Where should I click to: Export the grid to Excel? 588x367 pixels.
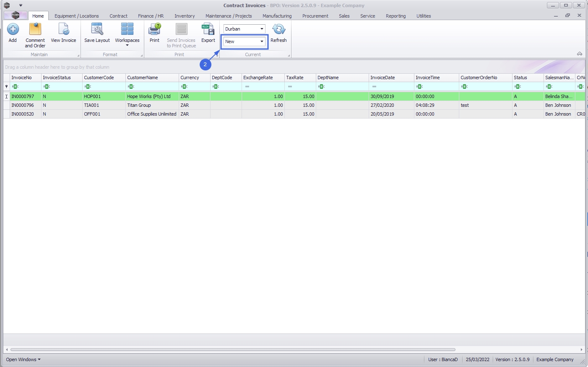click(x=208, y=33)
